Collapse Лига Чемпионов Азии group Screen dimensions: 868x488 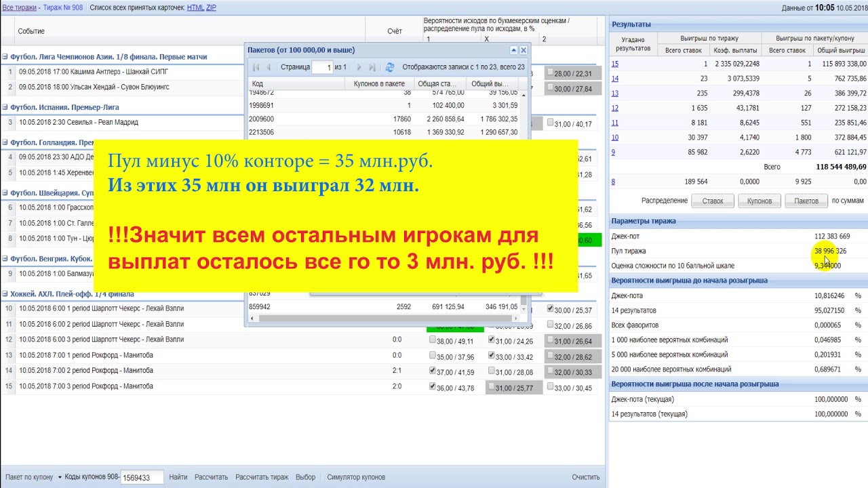5,57
